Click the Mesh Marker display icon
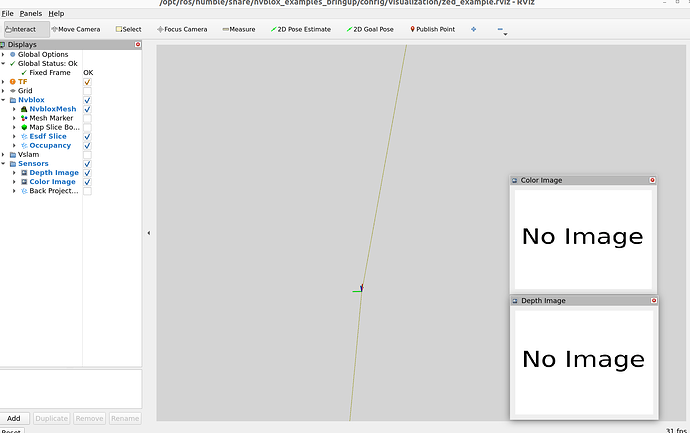The image size is (690, 433). point(24,118)
